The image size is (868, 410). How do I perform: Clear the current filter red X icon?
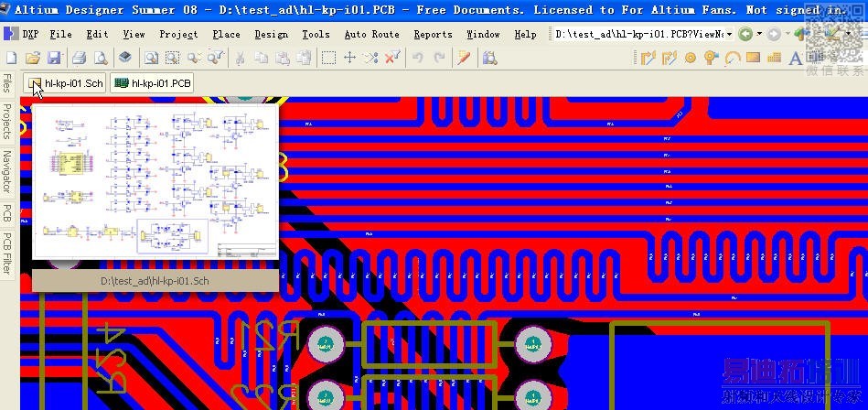(392, 58)
